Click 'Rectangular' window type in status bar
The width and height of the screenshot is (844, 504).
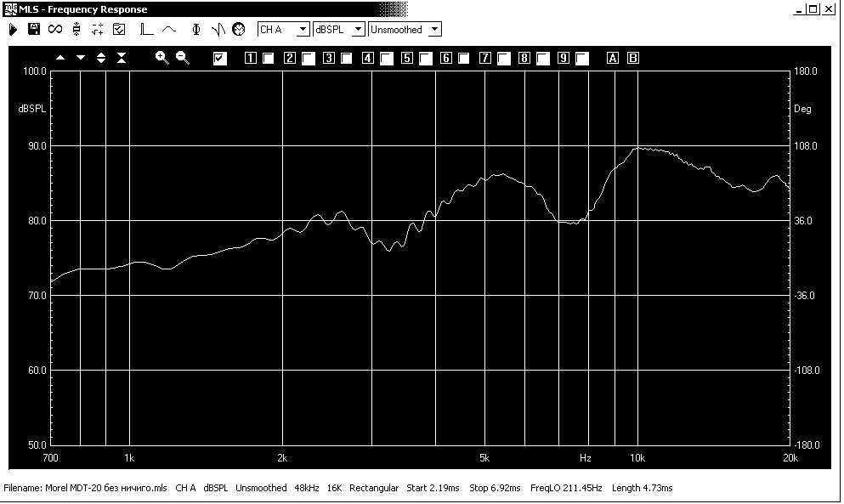[374, 488]
